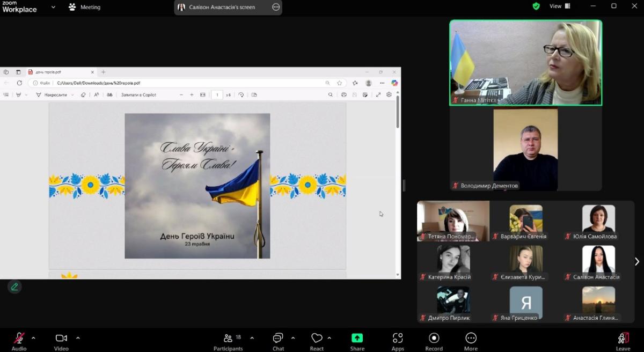
Task: Expand video settings arrow next to Video
Action: [x=78, y=338]
